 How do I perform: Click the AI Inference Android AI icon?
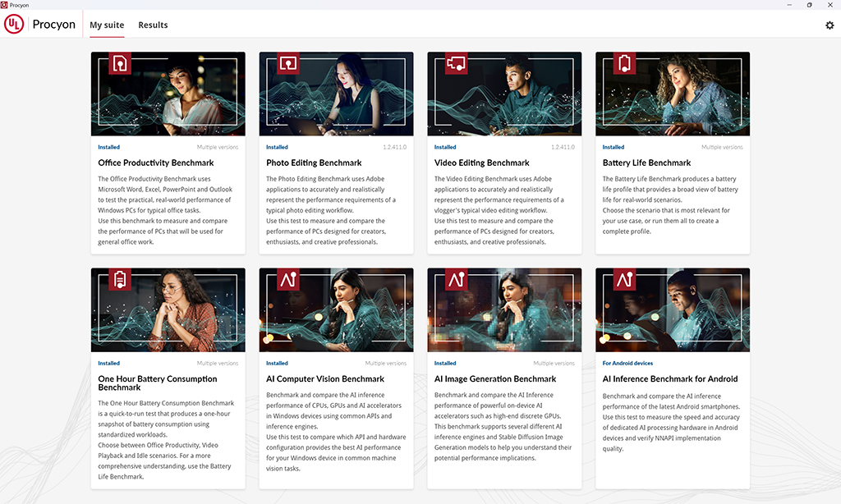pos(624,279)
